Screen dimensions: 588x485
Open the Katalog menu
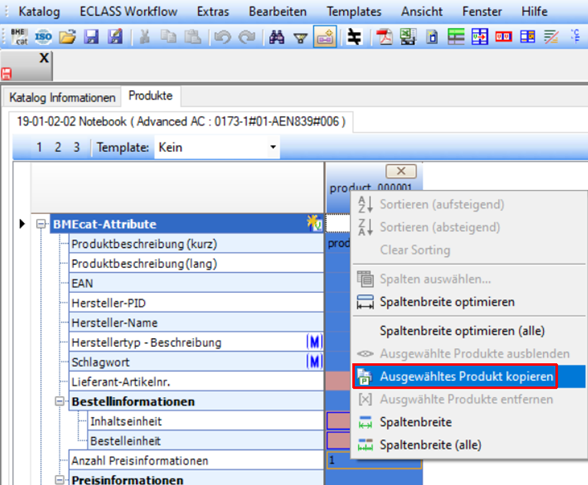39,11
